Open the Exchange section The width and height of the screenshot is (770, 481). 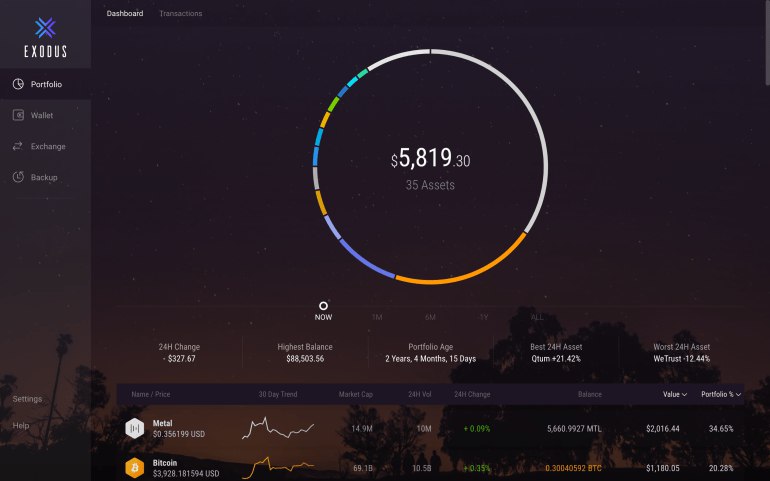[x=45, y=146]
